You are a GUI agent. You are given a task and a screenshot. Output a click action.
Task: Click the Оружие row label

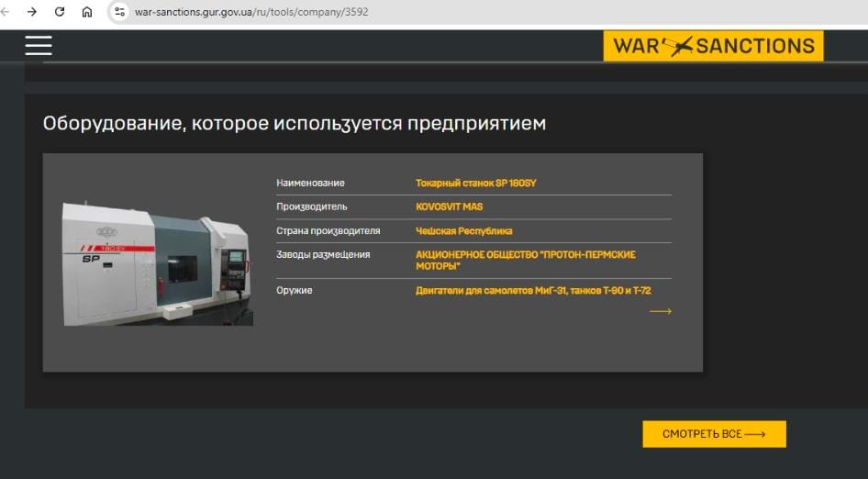(295, 291)
